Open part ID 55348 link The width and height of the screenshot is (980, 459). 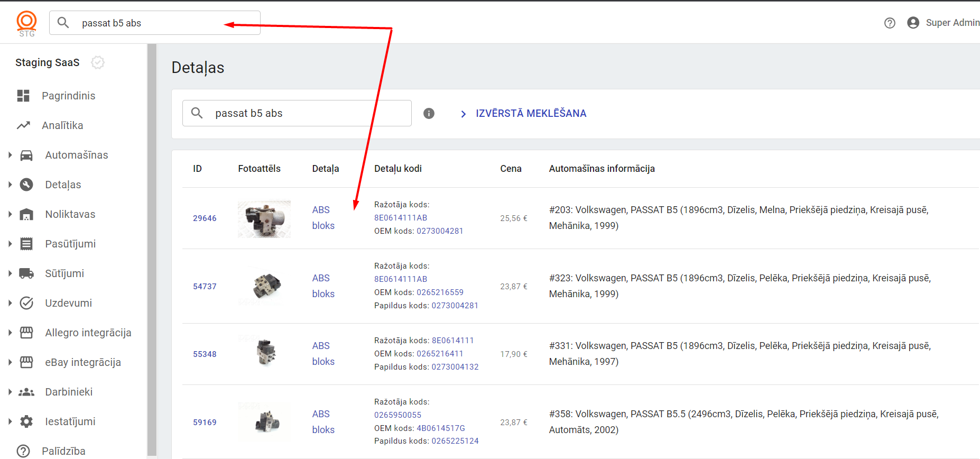coord(205,354)
